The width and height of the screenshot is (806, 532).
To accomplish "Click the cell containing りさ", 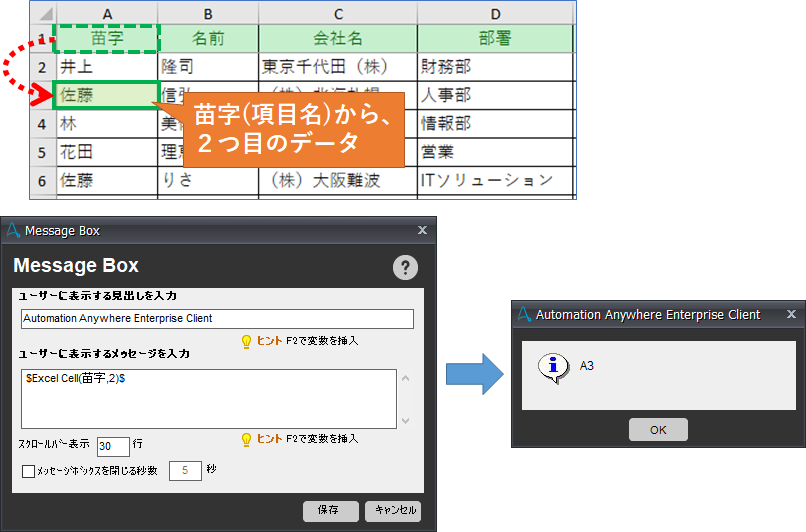I will tap(208, 180).
